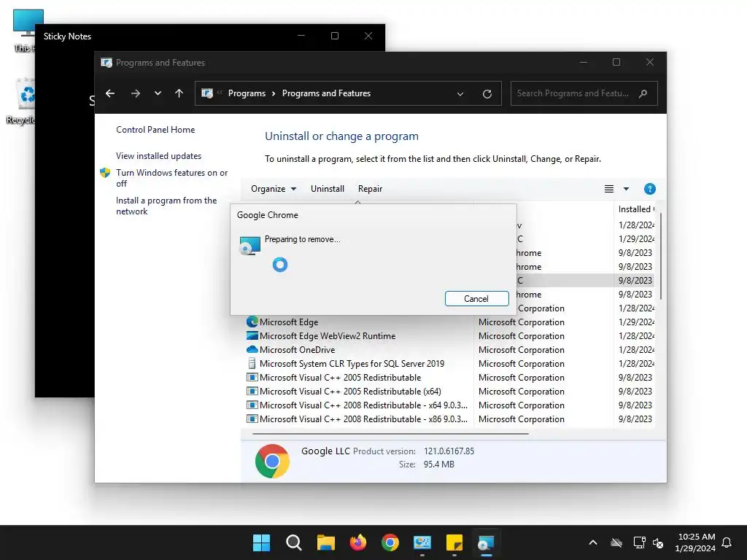Viewport: 747px width, 560px height.
Task: Click the search magnifier icon in search box
Action: 643,93
